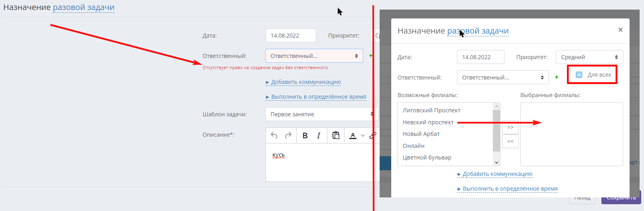Click the date field in left form
Viewport: 644px width, 211px height.
pos(291,36)
